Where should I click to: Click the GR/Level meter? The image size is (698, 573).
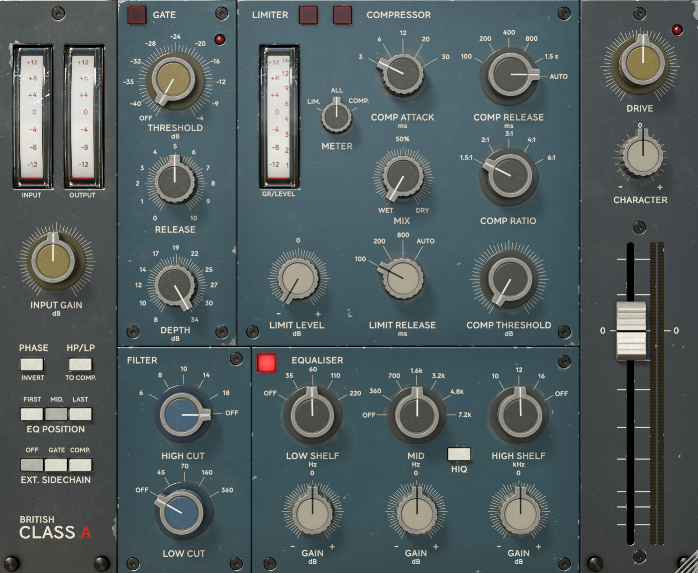[279, 117]
